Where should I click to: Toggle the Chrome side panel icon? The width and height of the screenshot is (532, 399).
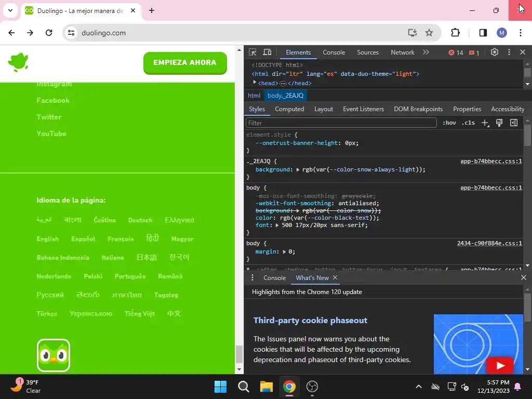pyautogui.click(x=483, y=33)
